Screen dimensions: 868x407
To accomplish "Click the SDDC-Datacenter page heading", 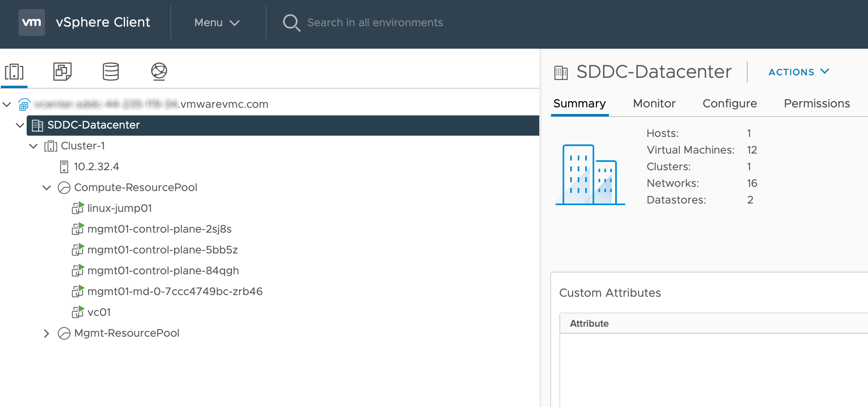I will [x=654, y=72].
